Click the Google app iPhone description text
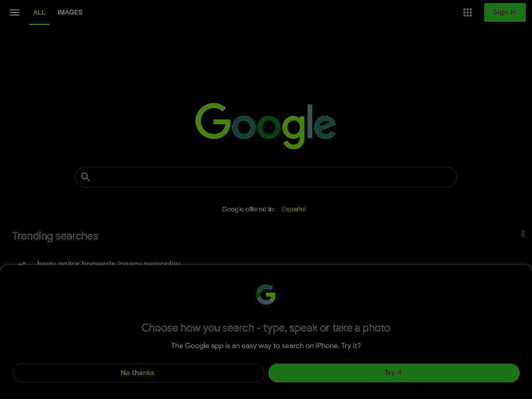The width and height of the screenshot is (532, 399). coord(265,345)
